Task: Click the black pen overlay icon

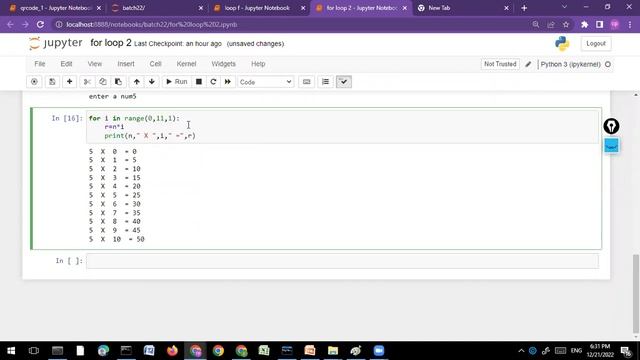Action: point(611,127)
